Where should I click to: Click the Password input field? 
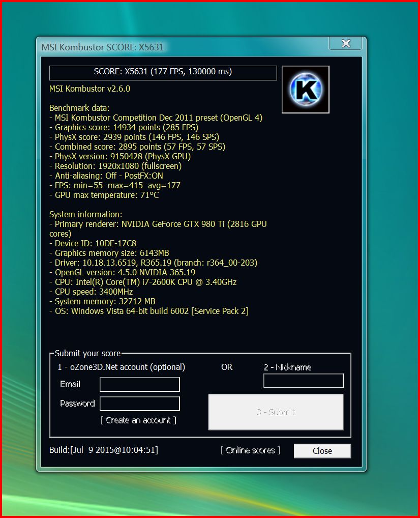tap(140, 404)
